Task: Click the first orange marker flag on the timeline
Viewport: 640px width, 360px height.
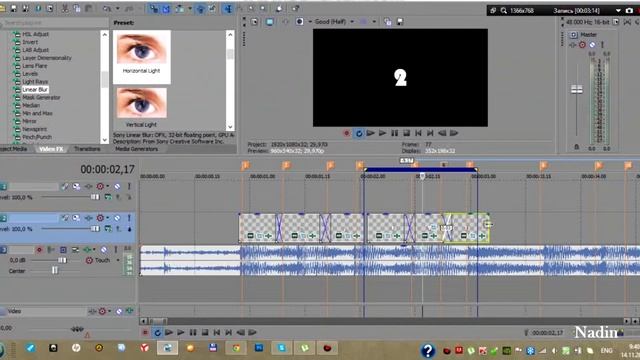Action: 245,165
